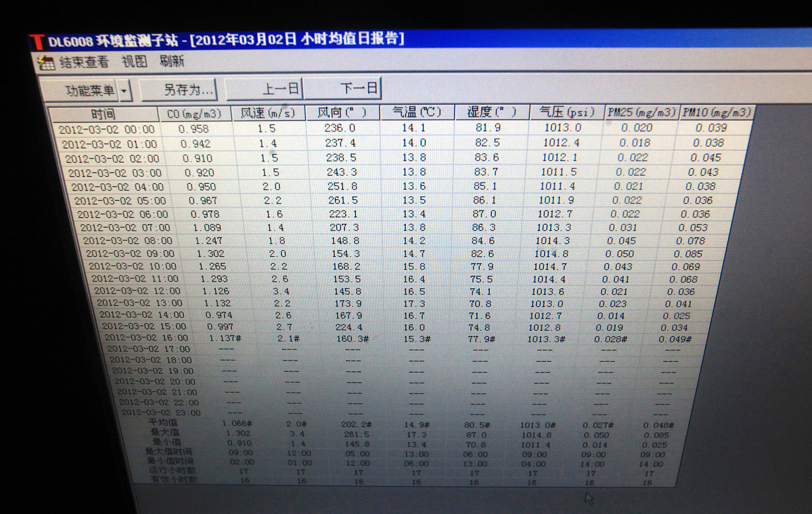
Task: Click the 另存为 save-as button
Action: pos(178,89)
